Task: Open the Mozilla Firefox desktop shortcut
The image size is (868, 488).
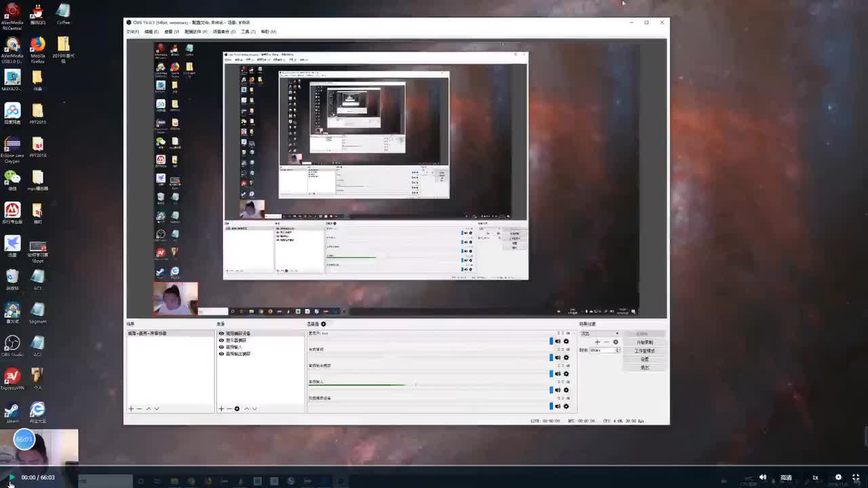Action: 38,51
